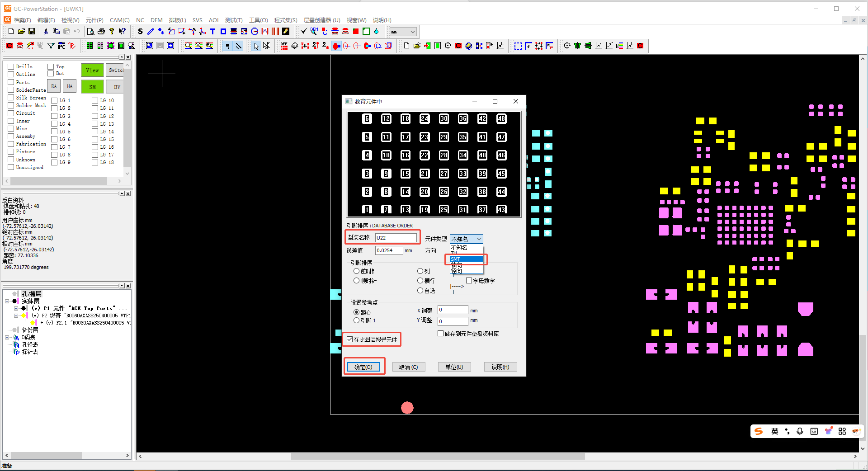Click the 取消 (C) button
This screenshot has height=471, width=868.
coord(408,367)
